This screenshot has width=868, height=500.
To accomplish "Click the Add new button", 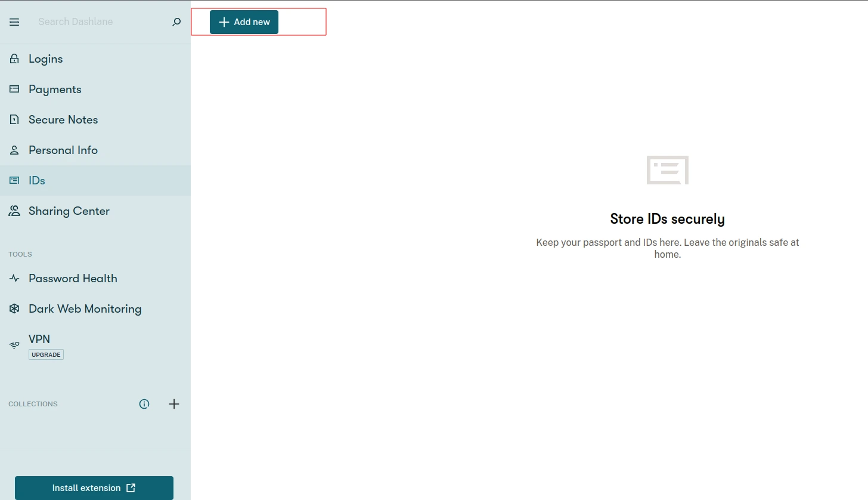I will [244, 22].
